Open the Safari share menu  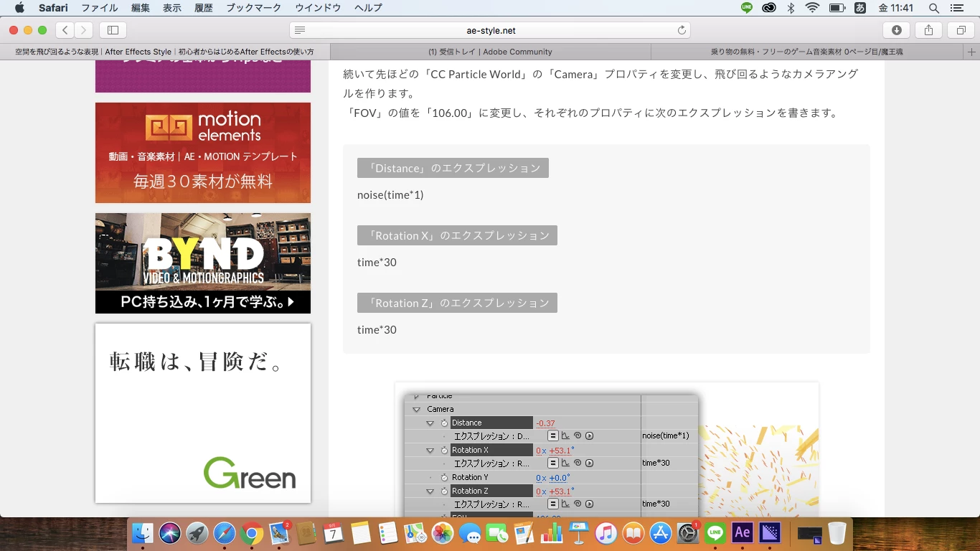pyautogui.click(x=928, y=30)
